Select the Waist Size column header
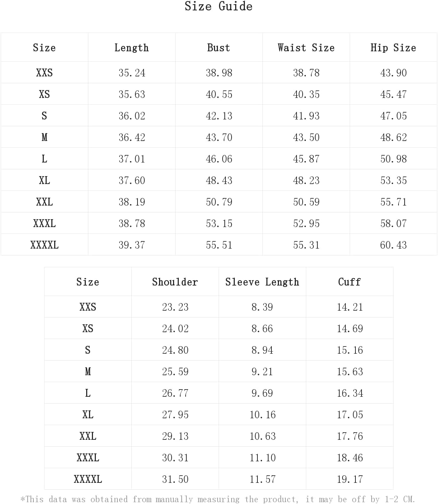 306,48
